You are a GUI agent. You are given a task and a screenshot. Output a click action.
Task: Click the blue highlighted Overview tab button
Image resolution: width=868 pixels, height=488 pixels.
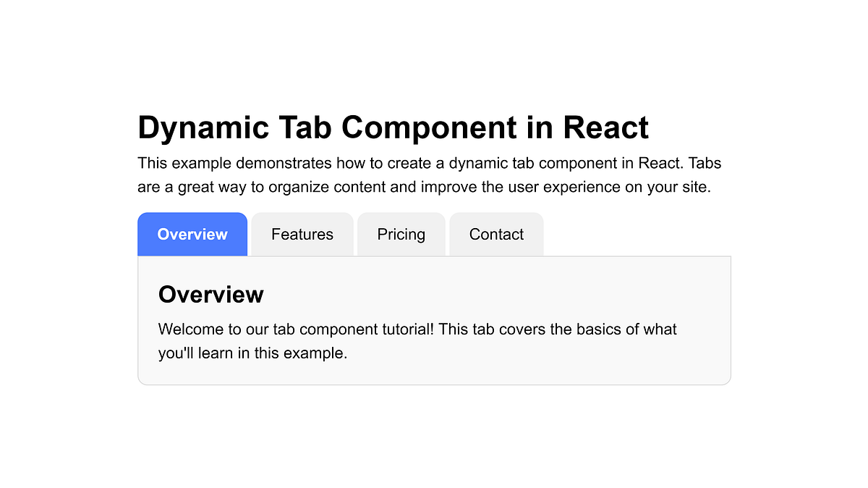pos(192,234)
